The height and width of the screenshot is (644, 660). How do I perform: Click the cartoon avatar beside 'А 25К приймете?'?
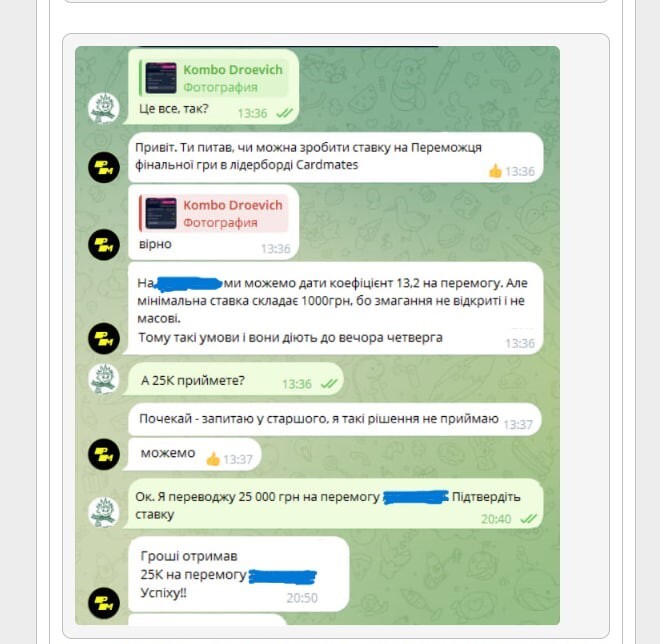(104, 379)
